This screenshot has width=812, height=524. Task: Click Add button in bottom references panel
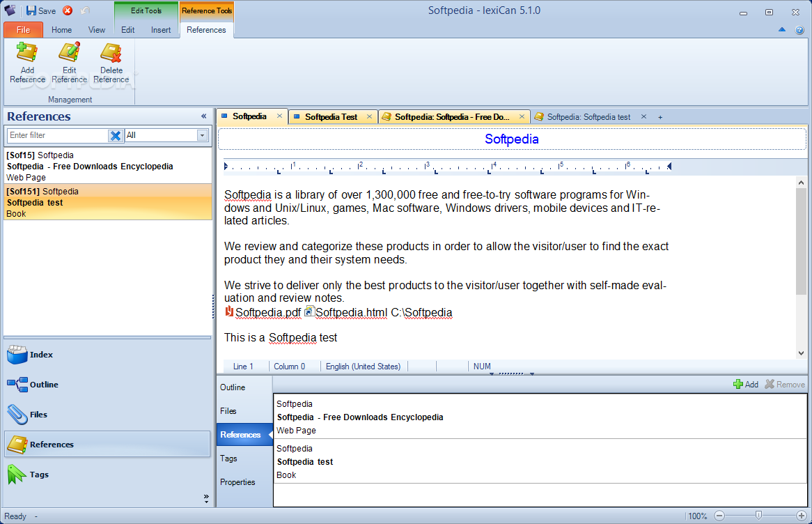(746, 384)
